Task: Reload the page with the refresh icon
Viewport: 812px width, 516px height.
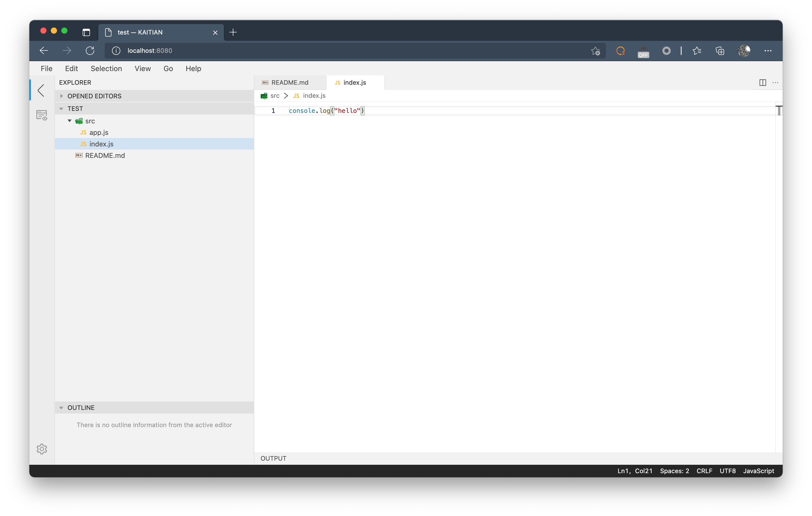Action: pyautogui.click(x=90, y=50)
